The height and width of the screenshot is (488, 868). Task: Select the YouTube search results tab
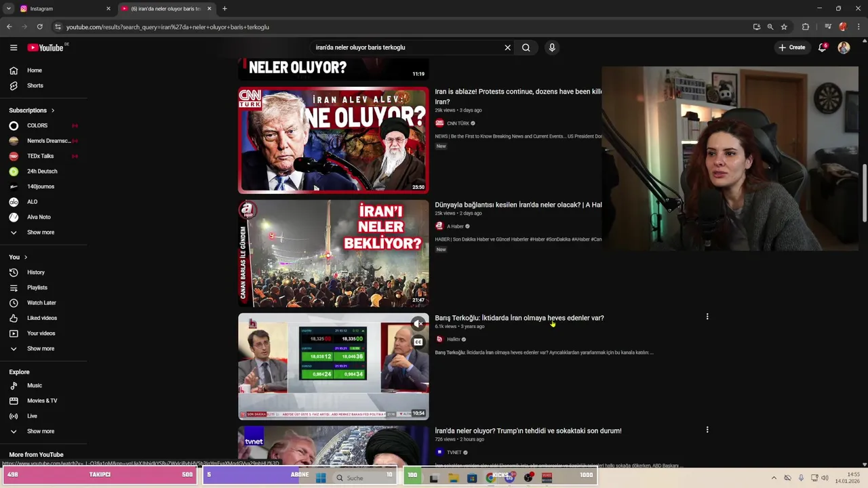(x=166, y=9)
